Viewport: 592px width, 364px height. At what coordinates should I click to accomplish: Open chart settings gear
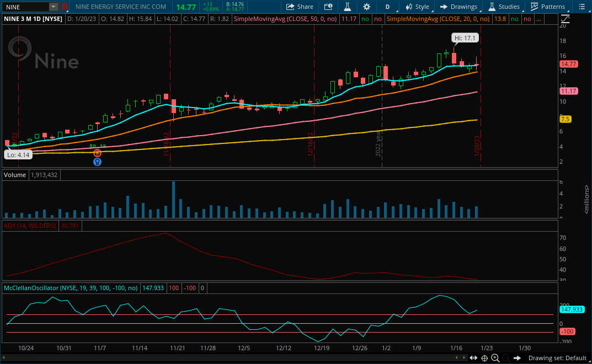click(x=366, y=7)
